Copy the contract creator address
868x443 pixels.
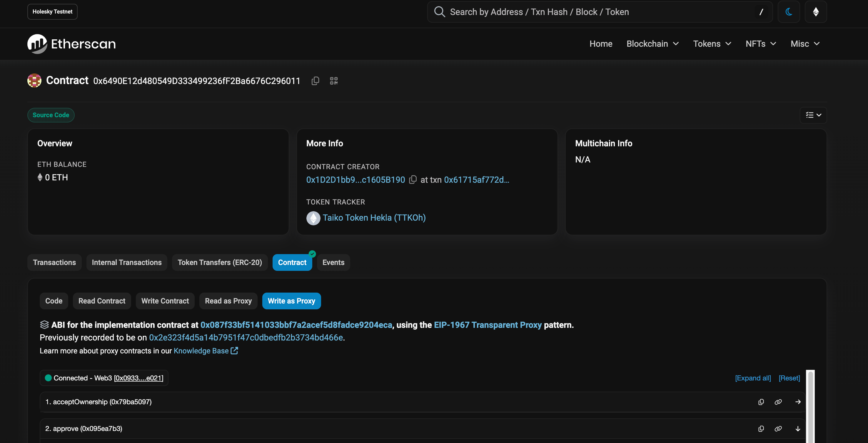[x=413, y=180]
